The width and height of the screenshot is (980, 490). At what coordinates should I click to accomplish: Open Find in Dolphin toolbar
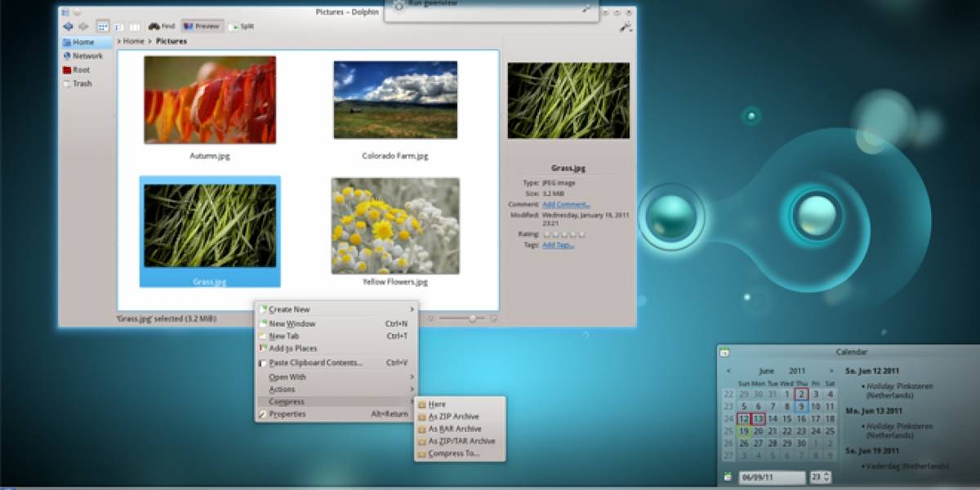(162, 26)
